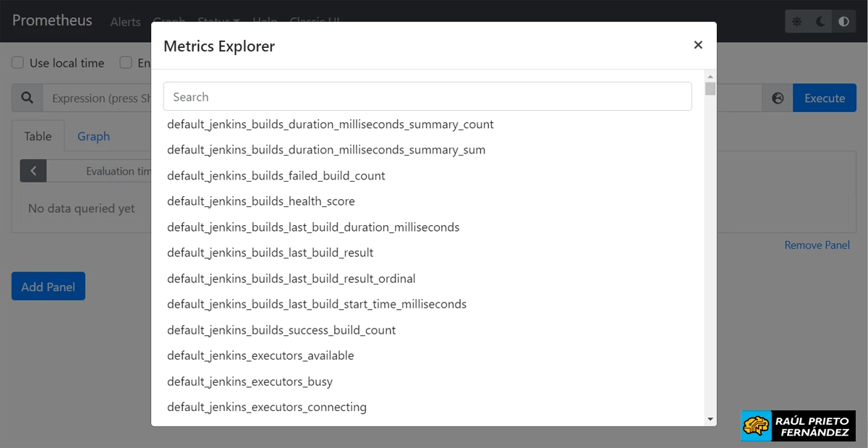868x448 pixels.
Task: Select the auto theme half-circle icon
Action: tap(843, 21)
